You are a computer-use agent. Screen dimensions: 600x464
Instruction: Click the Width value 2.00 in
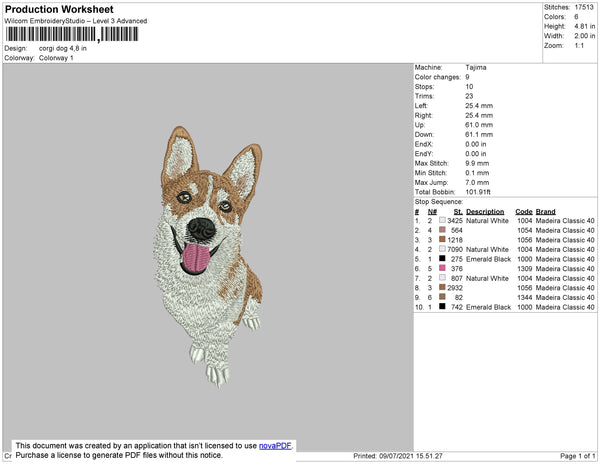pos(584,36)
